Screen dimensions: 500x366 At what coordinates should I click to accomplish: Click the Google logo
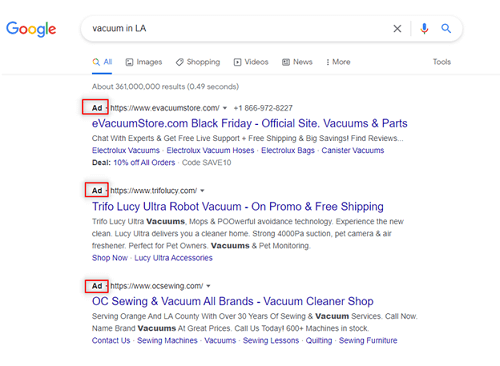click(31, 29)
